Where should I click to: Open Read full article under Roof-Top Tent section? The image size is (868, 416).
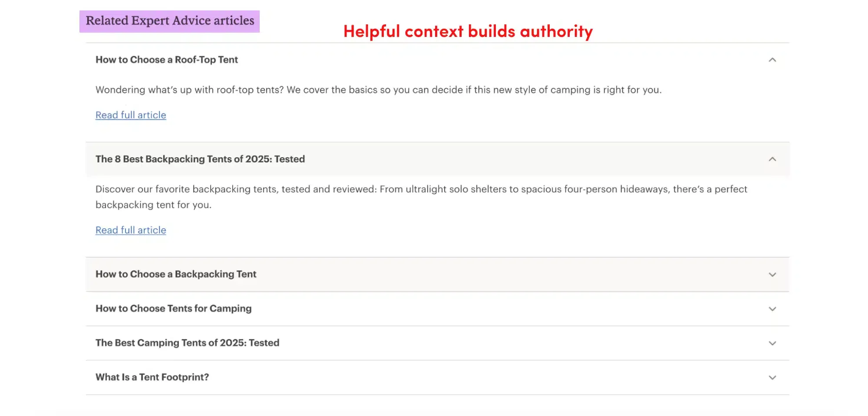pyautogui.click(x=130, y=115)
